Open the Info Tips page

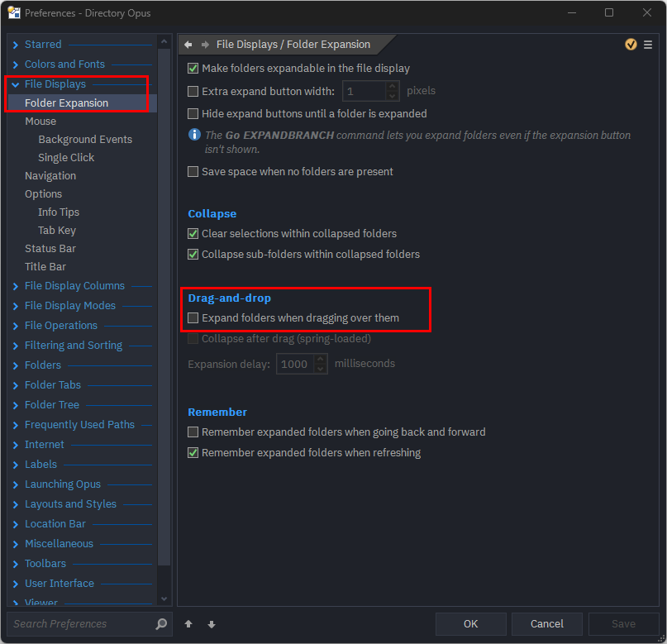(59, 212)
